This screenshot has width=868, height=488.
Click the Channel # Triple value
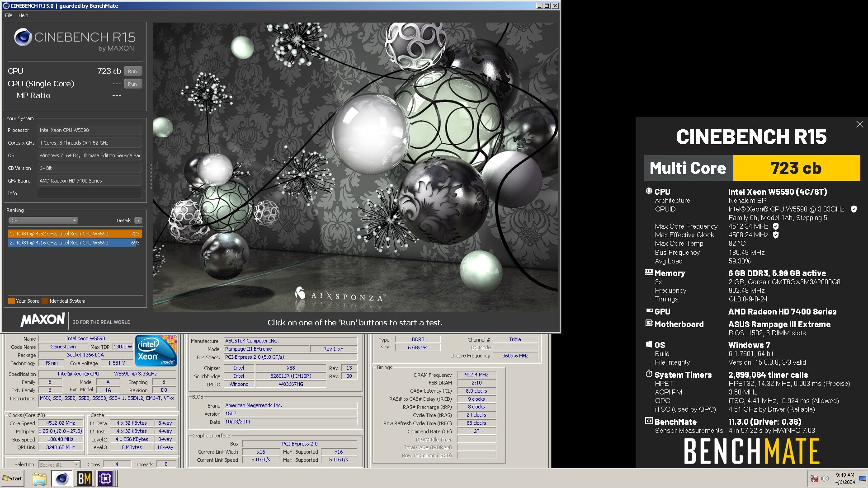point(515,339)
